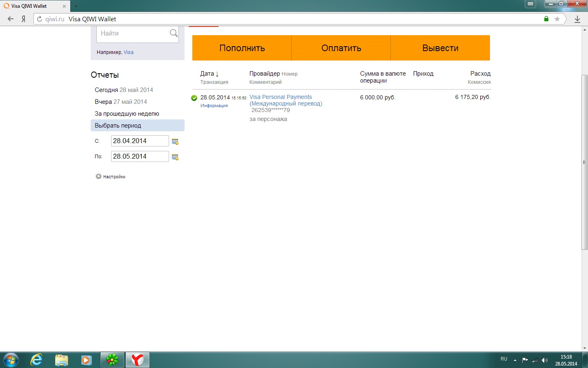Open calendar picker for end date
The height and width of the screenshot is (368, 588).
(175, 157)
